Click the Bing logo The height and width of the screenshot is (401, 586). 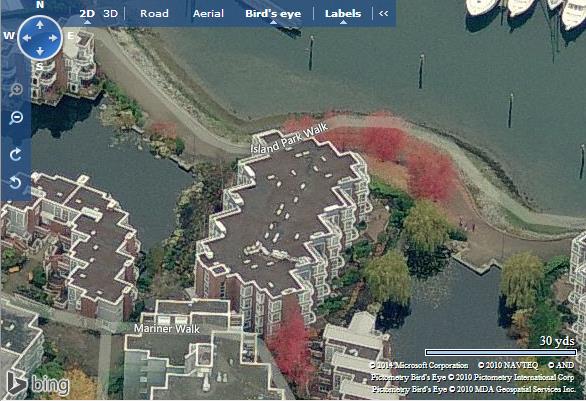coord(38,384)
